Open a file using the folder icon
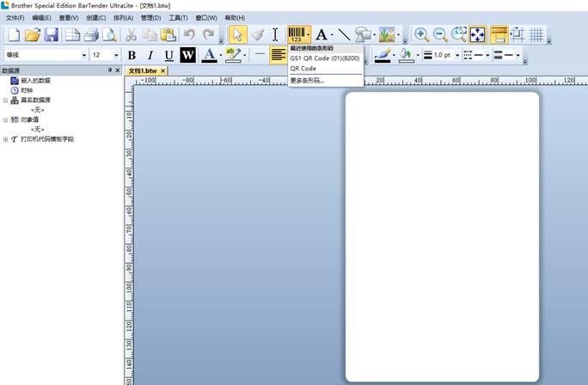This screenshot has height=385, width=588. pyautogui.click(x=33, y=35)
